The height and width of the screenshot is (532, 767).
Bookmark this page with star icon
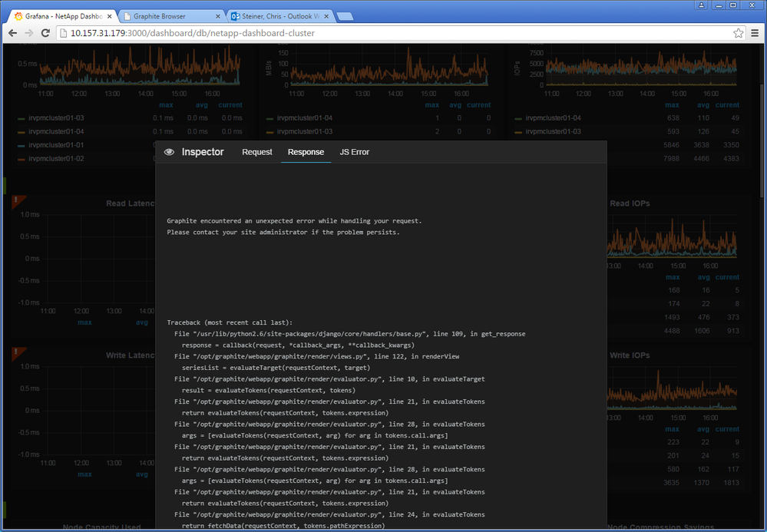tap(738, 33)
